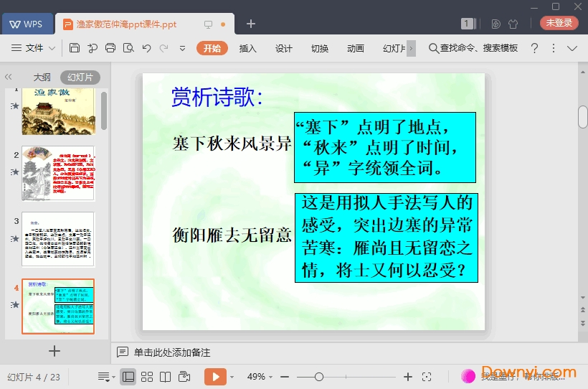Select the 幻灯片放映 ribbon tab
The width and height of the screenshot is (588, 389).
pyautogui.click(x=394, y=48)
